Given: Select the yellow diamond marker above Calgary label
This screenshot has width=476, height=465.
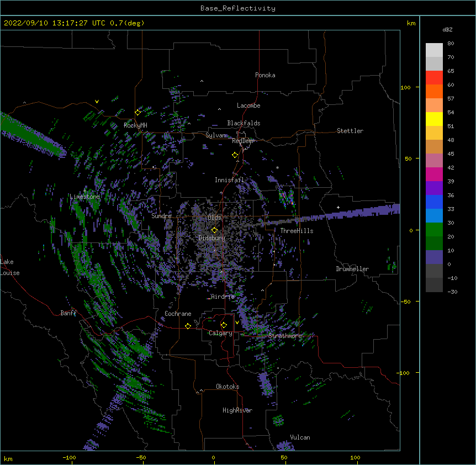Looking at the screenshot, I should pyautogui.click(x=224, y=325).
